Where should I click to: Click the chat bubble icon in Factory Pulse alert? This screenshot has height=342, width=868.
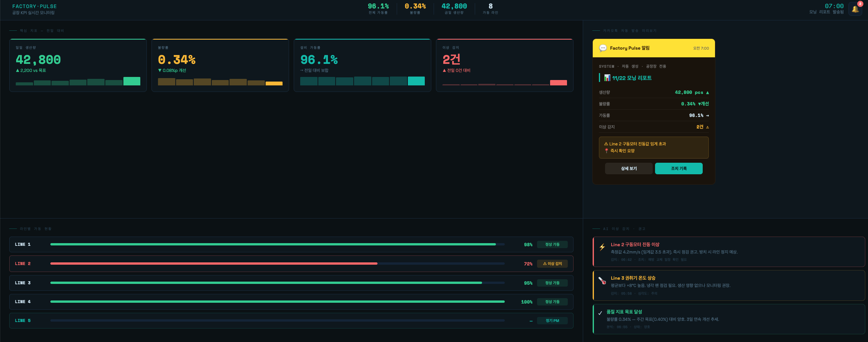[x=603, y=48]
